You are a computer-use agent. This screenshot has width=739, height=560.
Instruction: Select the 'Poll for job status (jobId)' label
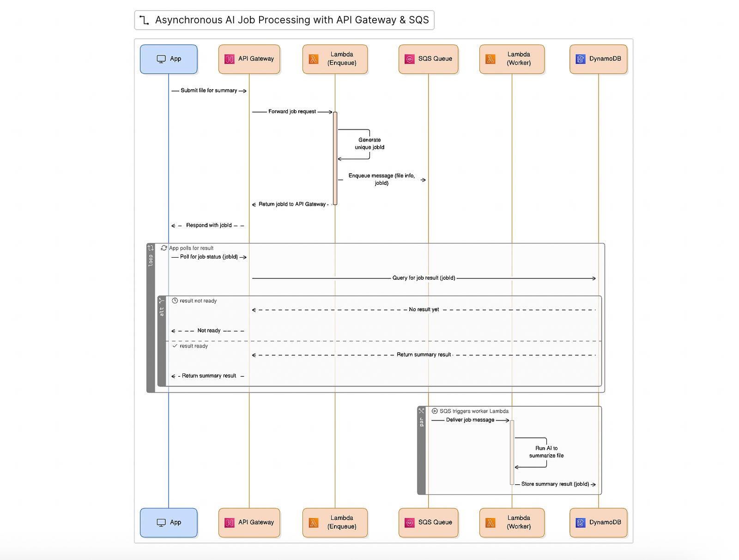(x=209, y=257)
